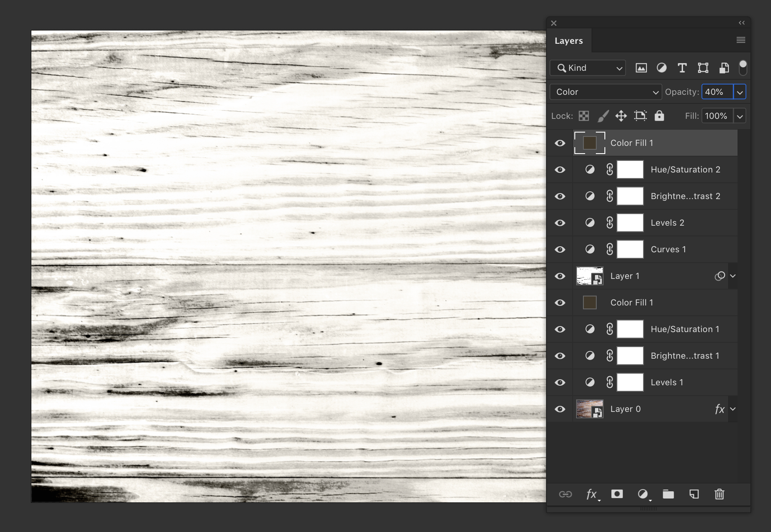Click the Fill label
This screenshot has height=532, width=771.
click(692, 116)
